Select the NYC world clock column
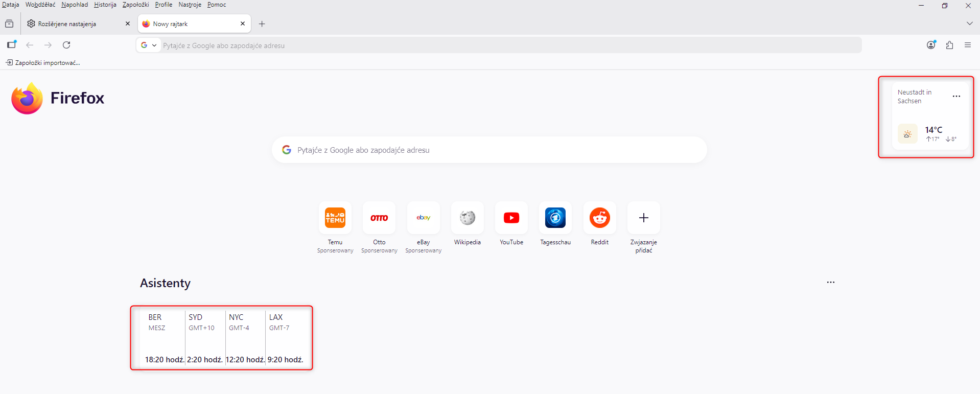 click(x=245, y=338)
